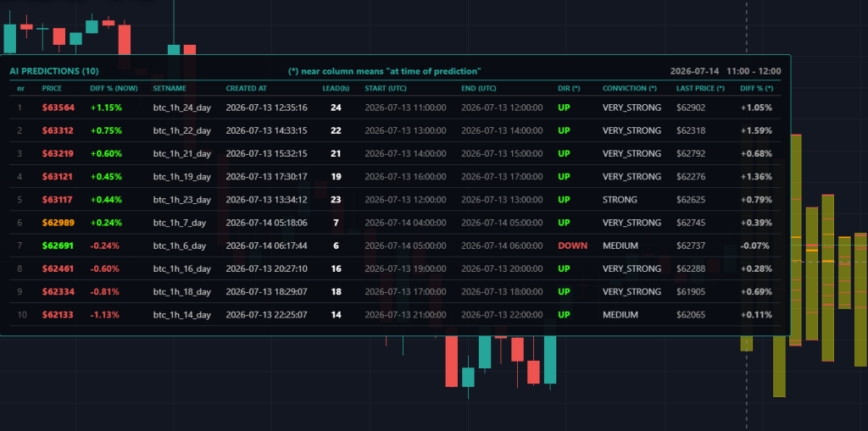The image size is (868, 431).
Task: Select prediction row with price $63564
Action: 395,108
